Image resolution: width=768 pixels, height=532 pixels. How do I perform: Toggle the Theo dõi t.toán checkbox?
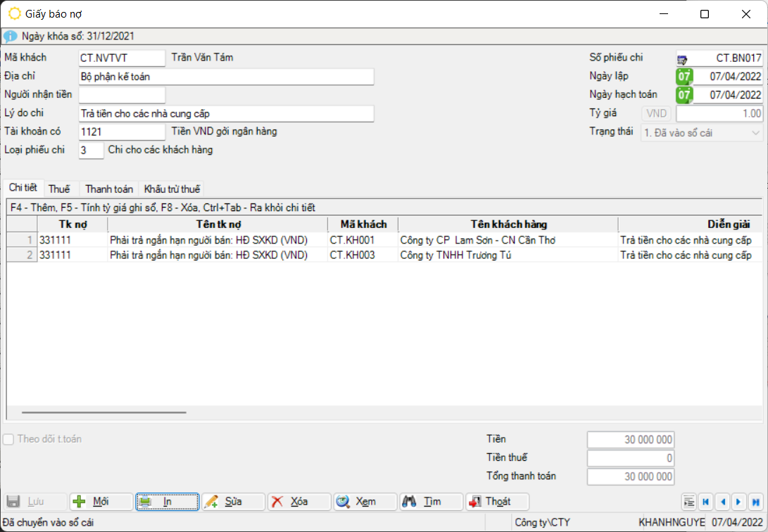point(9,440)
